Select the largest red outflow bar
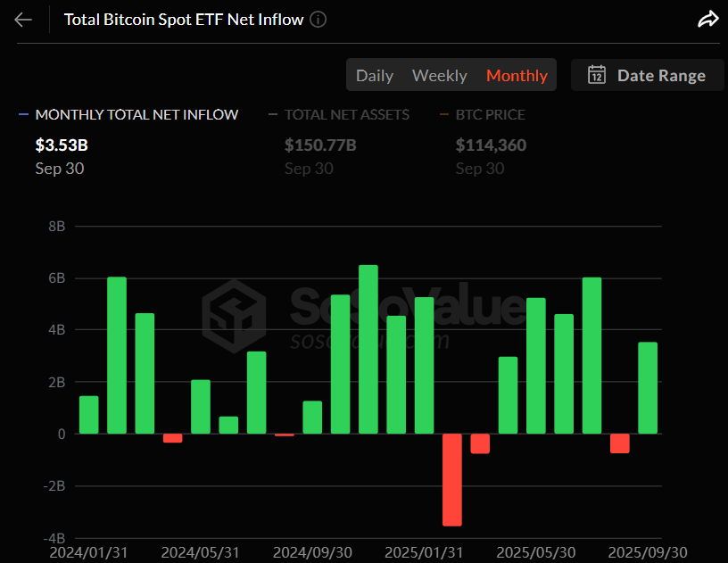 (x=452, y=479)
